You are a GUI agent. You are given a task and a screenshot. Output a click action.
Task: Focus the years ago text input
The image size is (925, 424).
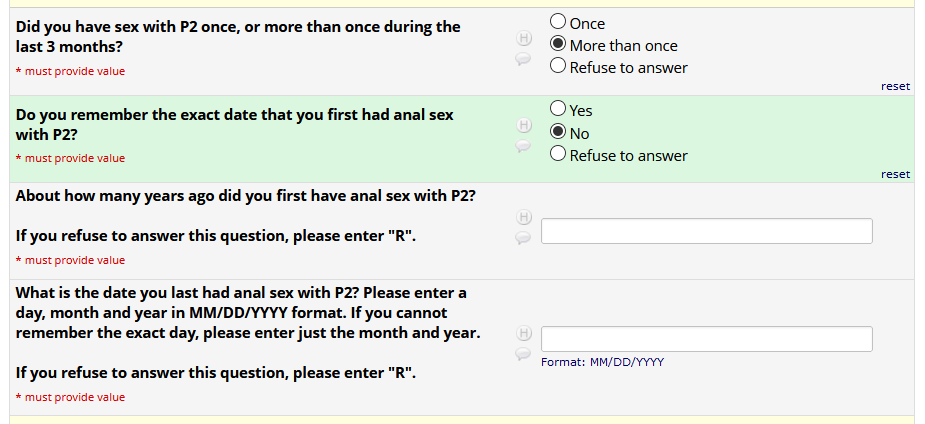[706, 231]
